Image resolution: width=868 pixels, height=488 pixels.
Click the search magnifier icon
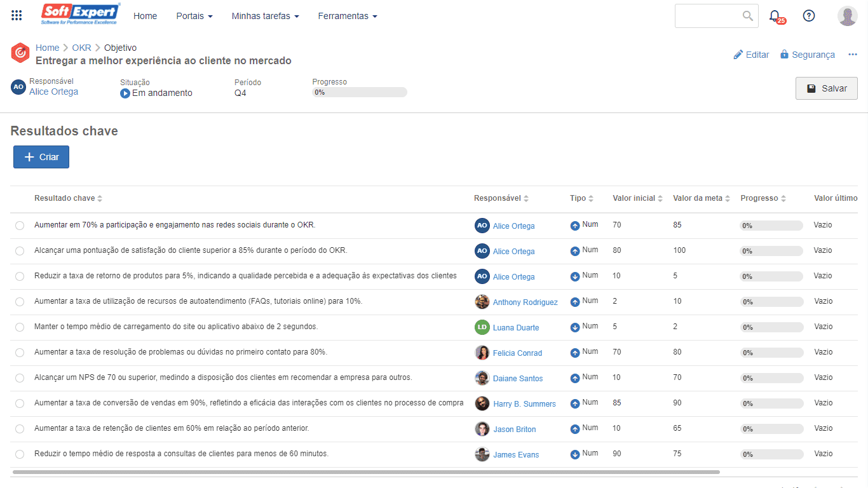(x=748, y=16)
